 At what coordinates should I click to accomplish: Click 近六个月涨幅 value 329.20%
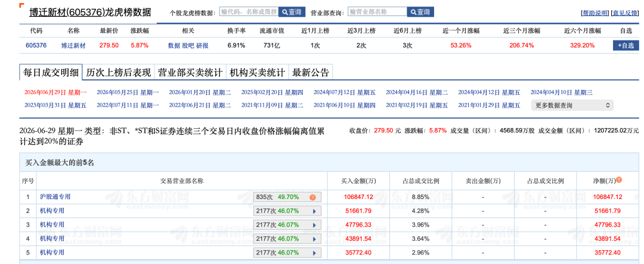[x=582, y=45]
